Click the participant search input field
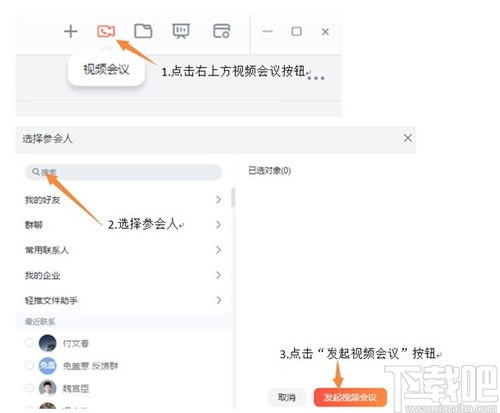This screenshot has width=500, height=413. tap(123, 172)
